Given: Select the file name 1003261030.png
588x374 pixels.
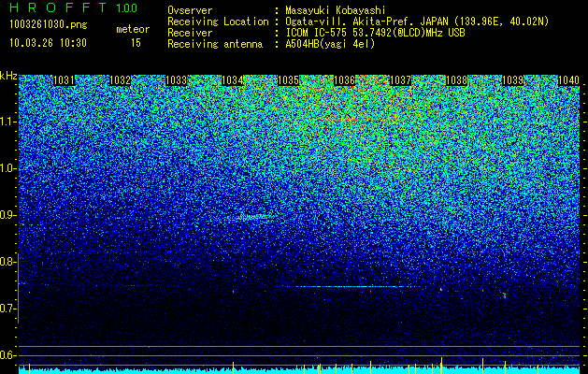Looking at the screenshot, I should click(x=49, y=25).
